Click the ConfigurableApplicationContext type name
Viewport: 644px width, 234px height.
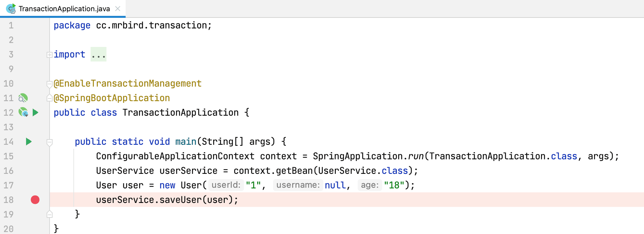click(175, 156)
